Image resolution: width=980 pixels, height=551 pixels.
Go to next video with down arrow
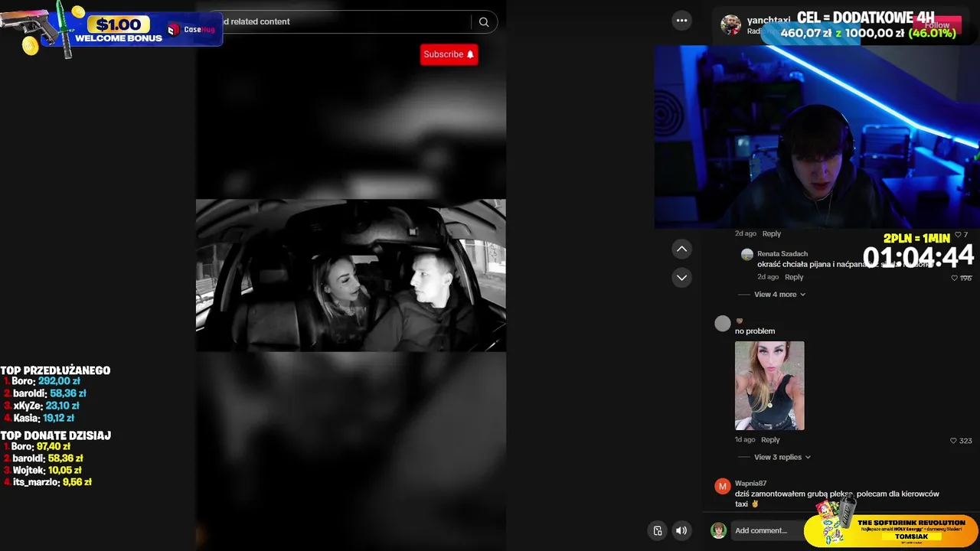(x=682, y=278)
